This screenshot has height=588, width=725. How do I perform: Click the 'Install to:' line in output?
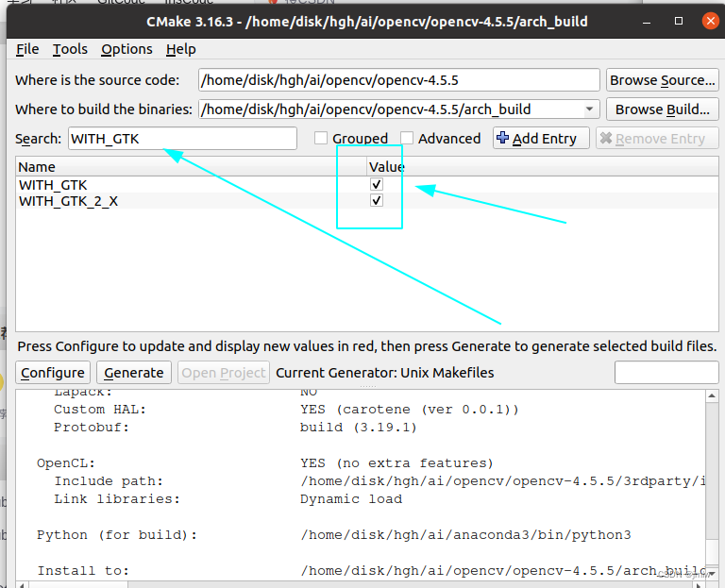[x=83, y=570]
